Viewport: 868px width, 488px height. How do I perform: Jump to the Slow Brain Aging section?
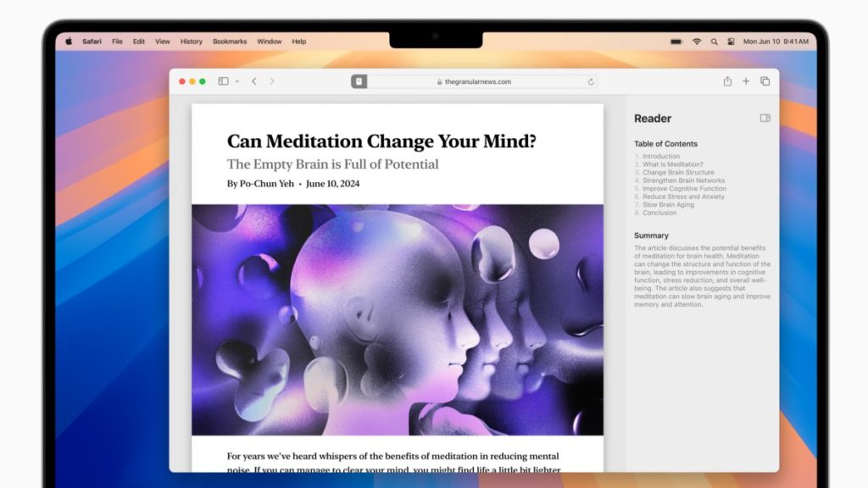[668, 204]
